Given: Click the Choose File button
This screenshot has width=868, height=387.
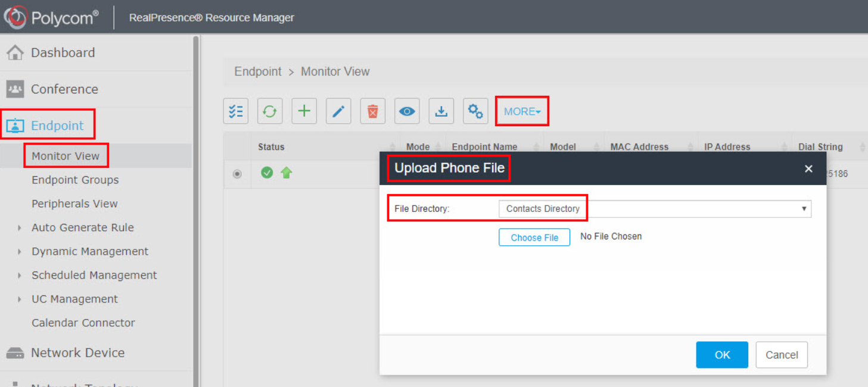Looking at the screenshot, I should (534, 237).
